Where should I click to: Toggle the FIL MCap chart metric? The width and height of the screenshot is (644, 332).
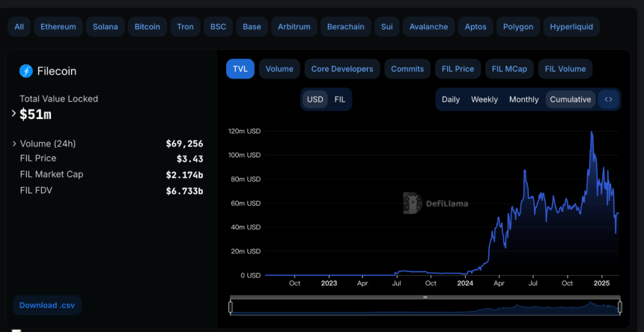(x=509, y=69)
